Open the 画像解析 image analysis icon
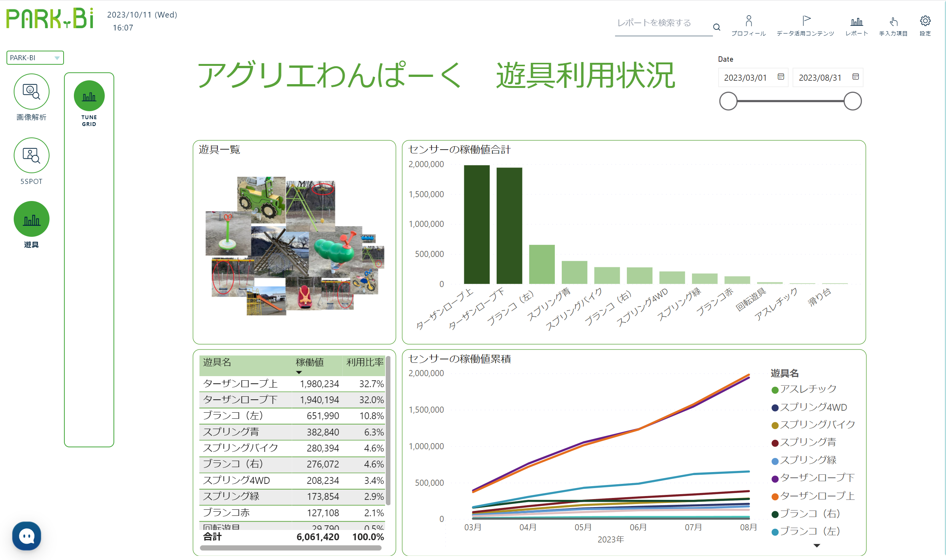This screenshot has height=560, width=946. pyautogui.click(x=31, y=92)
